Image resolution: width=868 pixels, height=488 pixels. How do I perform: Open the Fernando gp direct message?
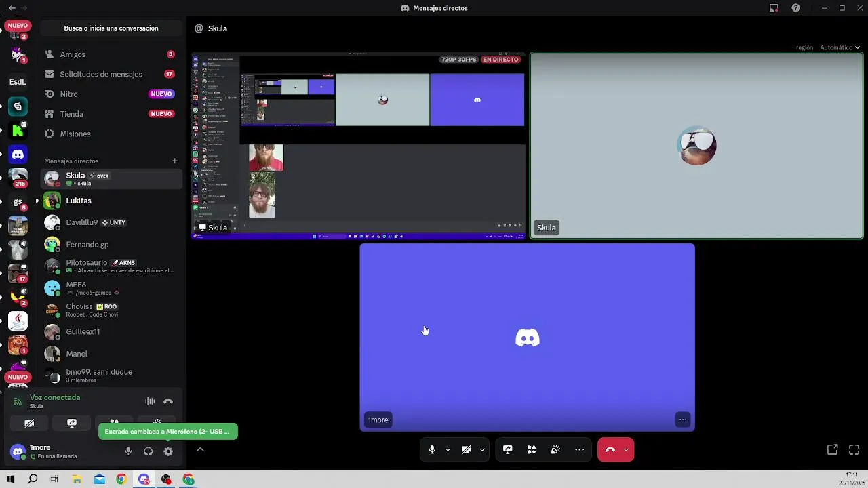(x=111, y=244)
